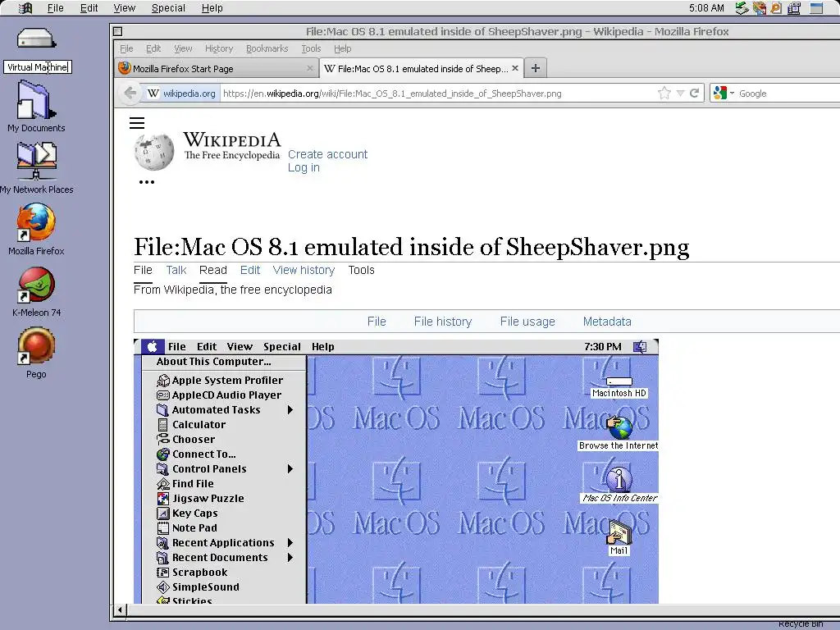This screenshot has width=840, height=630.
Task: Open the new tab plus button
Action: (x=535, y=68)
